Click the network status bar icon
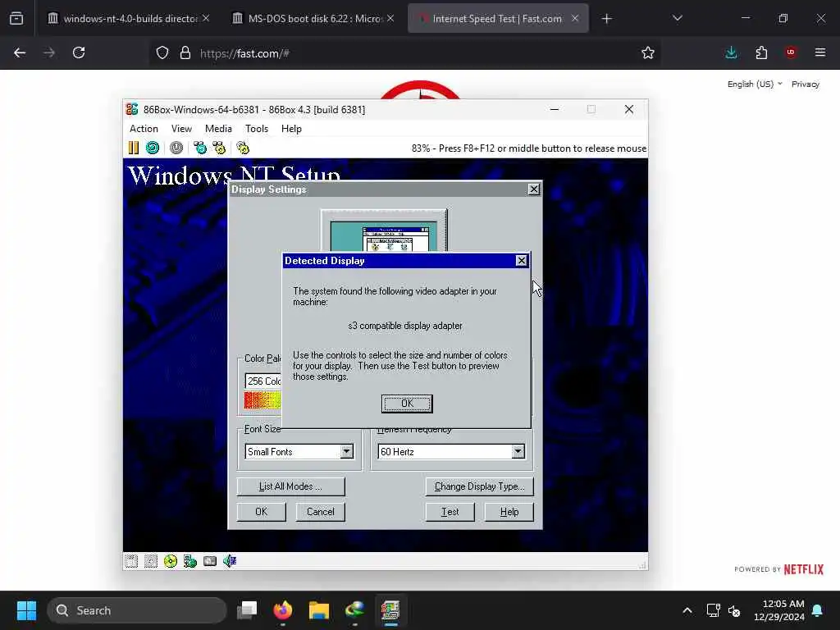Screen dimensions: 840x630 190,561
